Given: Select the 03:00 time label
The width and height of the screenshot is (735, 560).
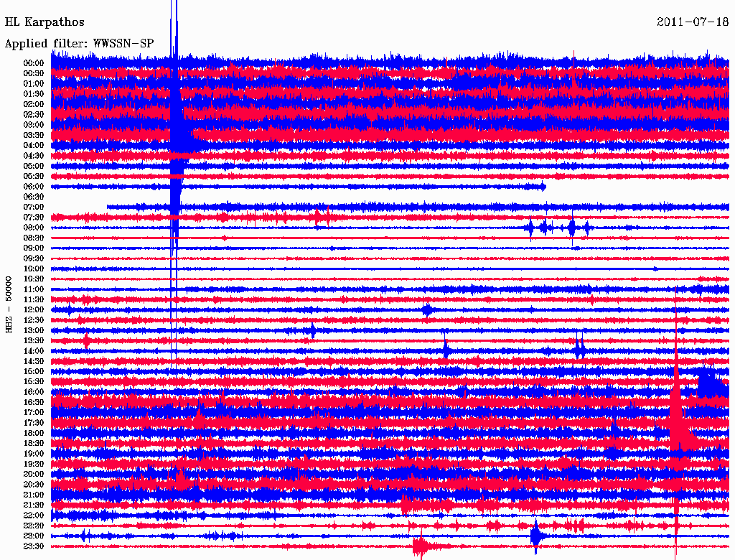Looking at the screenshot, I should (x=34, y=125).
